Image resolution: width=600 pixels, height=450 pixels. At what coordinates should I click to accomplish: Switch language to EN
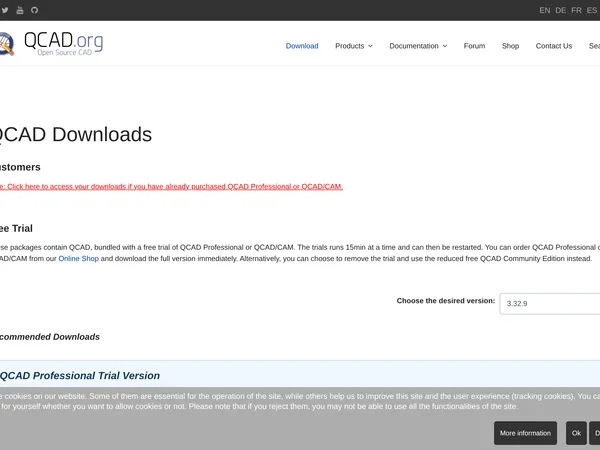coord(545,10)
